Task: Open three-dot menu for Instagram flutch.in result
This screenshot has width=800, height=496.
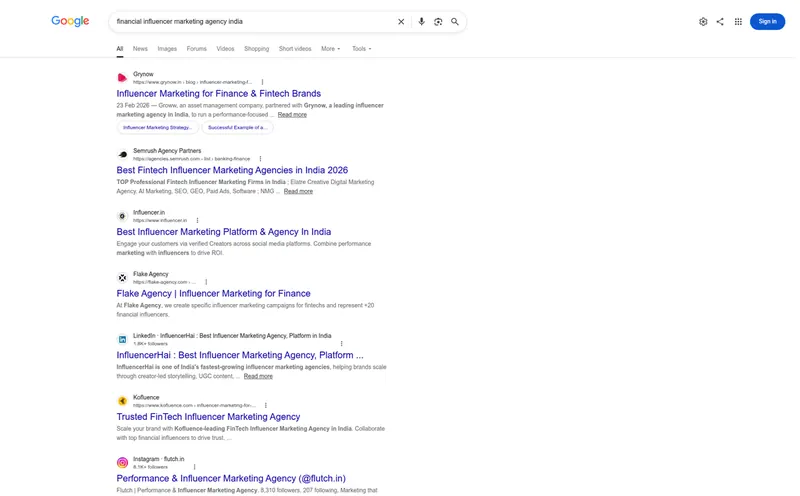Action: pos(194,467)
